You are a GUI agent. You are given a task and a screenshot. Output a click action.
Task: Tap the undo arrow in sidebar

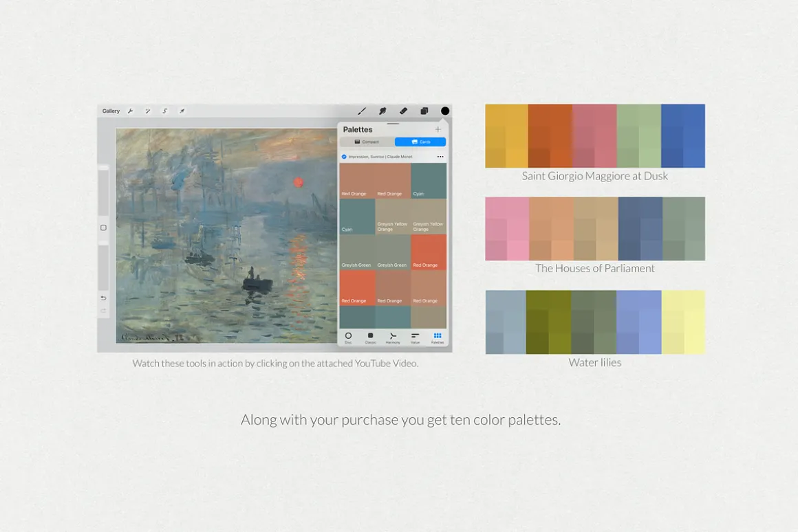pos(103,298)
